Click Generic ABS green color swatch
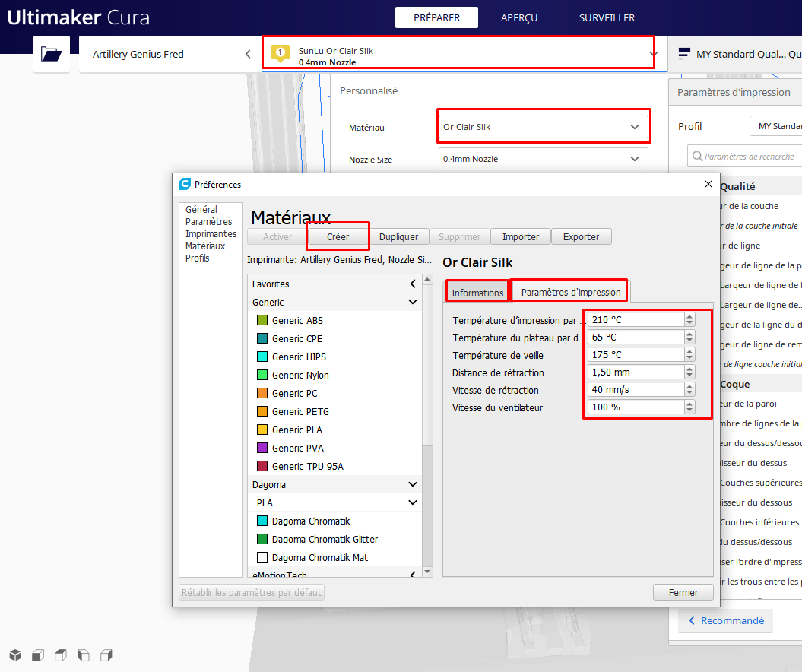Viewport: 802px width, 672px height. pyautogui.click(x=262, y=320)
